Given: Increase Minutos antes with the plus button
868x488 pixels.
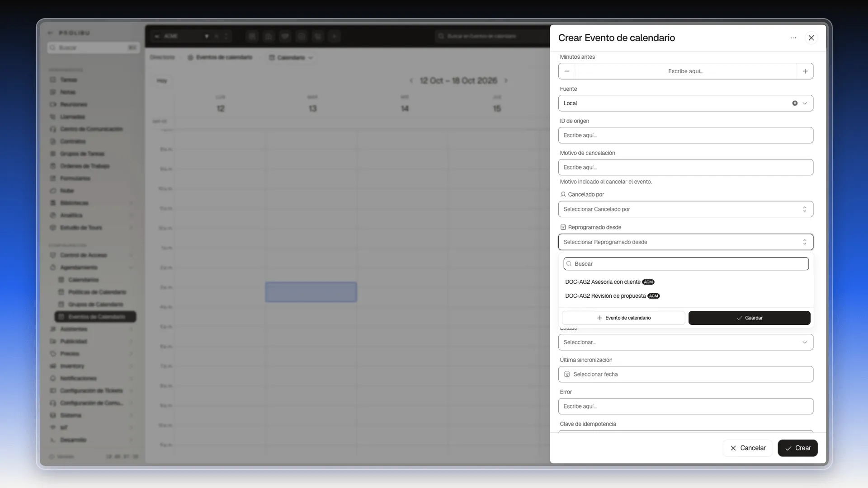Looking at the screenshot, I should coord(805,71).
